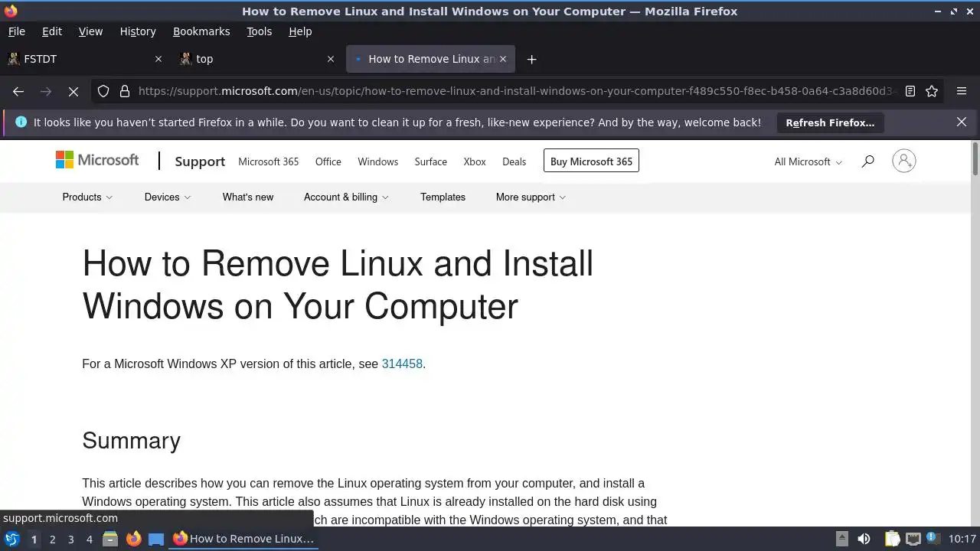Open the update notifier tray icon
Viewport: 980px width, 551px height.
(933, 539)
